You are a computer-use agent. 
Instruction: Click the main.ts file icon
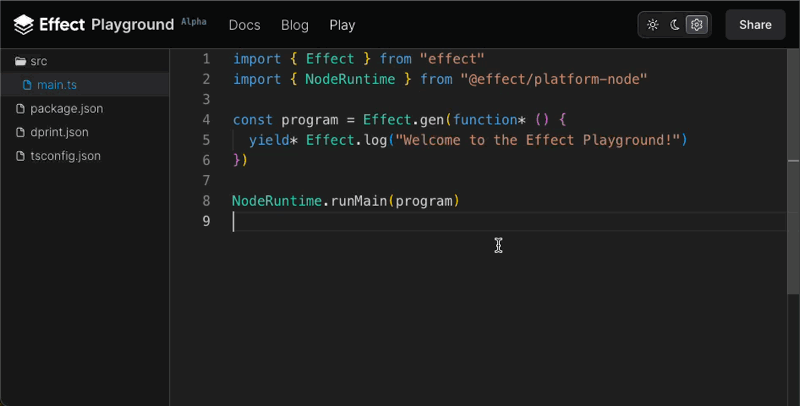pyautogui.click(x=27, y=85)
